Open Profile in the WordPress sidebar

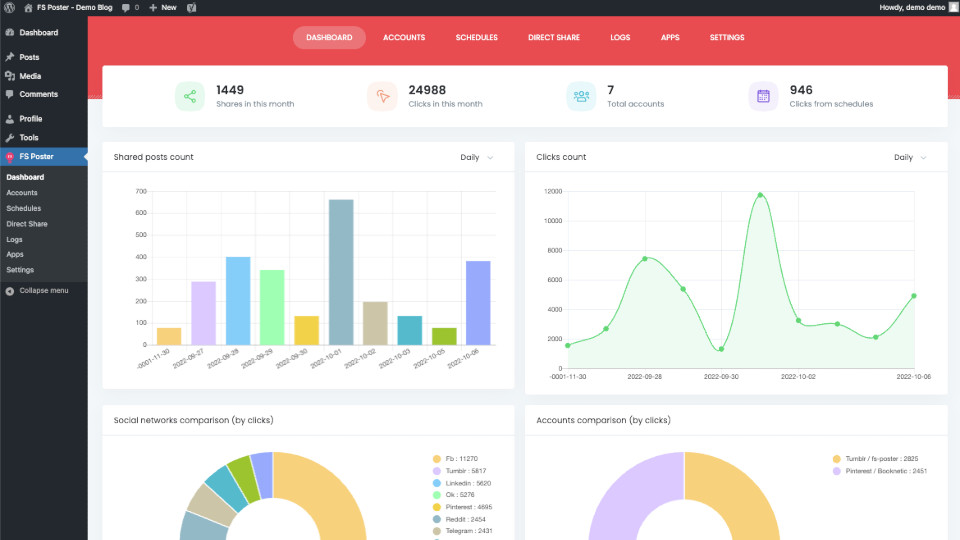31,119
